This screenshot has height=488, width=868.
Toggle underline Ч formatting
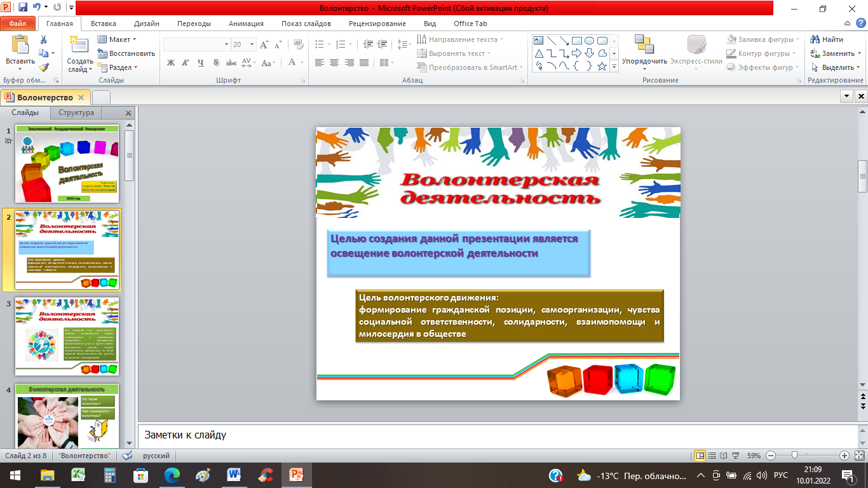201,62
